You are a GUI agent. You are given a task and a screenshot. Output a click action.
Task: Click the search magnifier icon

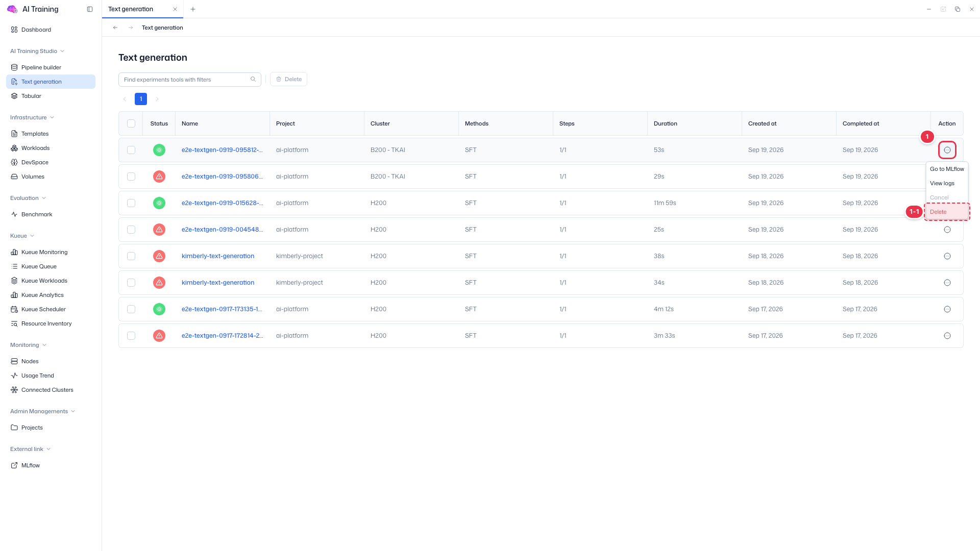click(253, 79)
